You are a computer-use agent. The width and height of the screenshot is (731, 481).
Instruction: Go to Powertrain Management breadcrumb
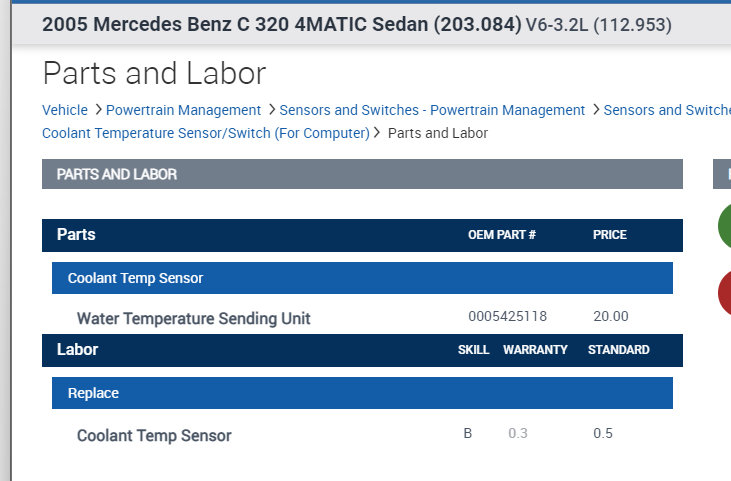183,110
